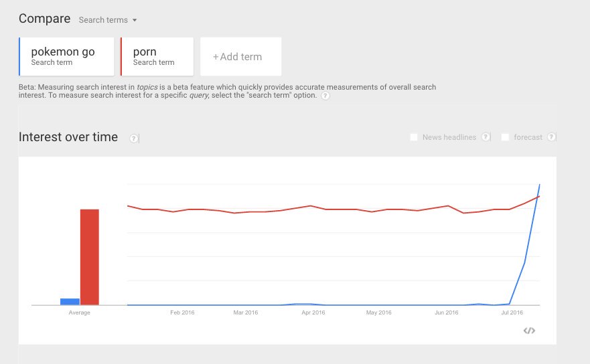Open the Search terms dropdown

(x=108, y=20)
